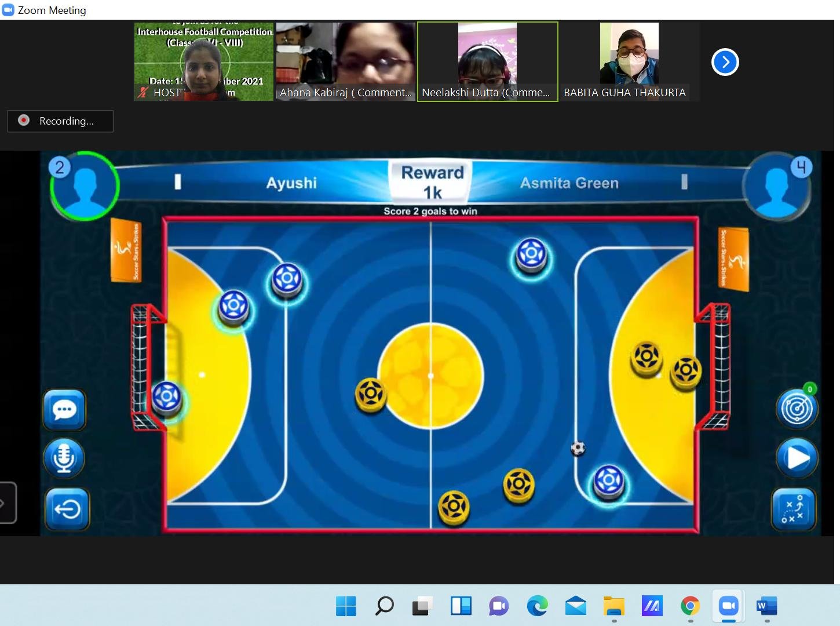Screen dimensions: 840x626
Task: Open Widgets from the taskbar
Action: click(x=461, y=606)
